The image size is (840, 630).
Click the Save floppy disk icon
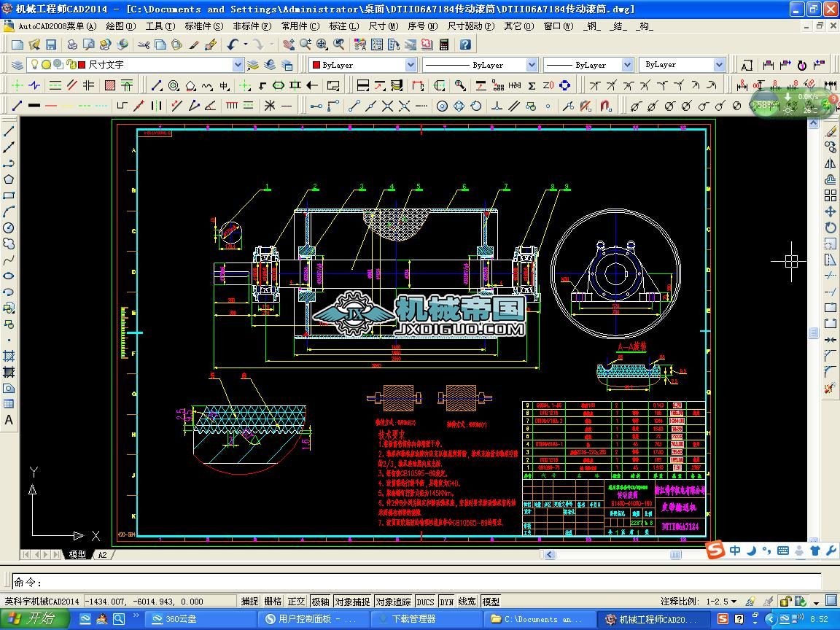[51, 45]
